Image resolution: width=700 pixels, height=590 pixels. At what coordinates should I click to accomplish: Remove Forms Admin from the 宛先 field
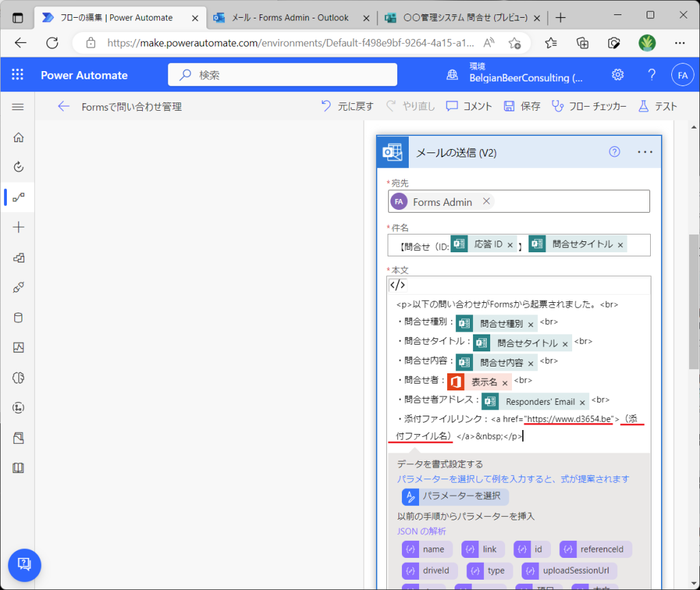(x=486, y=202)
